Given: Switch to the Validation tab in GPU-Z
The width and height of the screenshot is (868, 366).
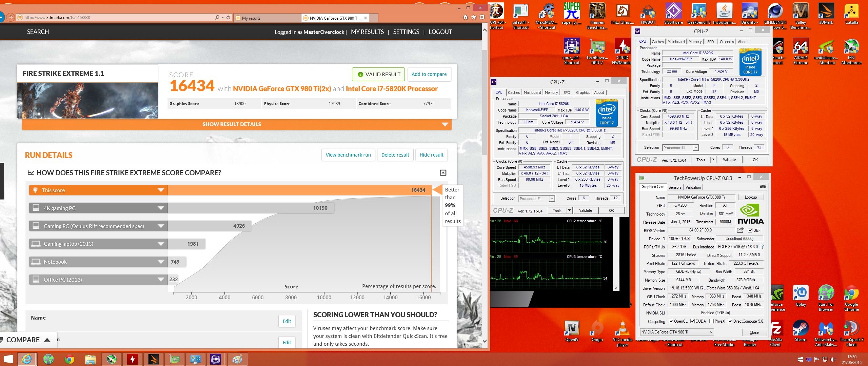Looking at the screenshot, I should 693,187.
